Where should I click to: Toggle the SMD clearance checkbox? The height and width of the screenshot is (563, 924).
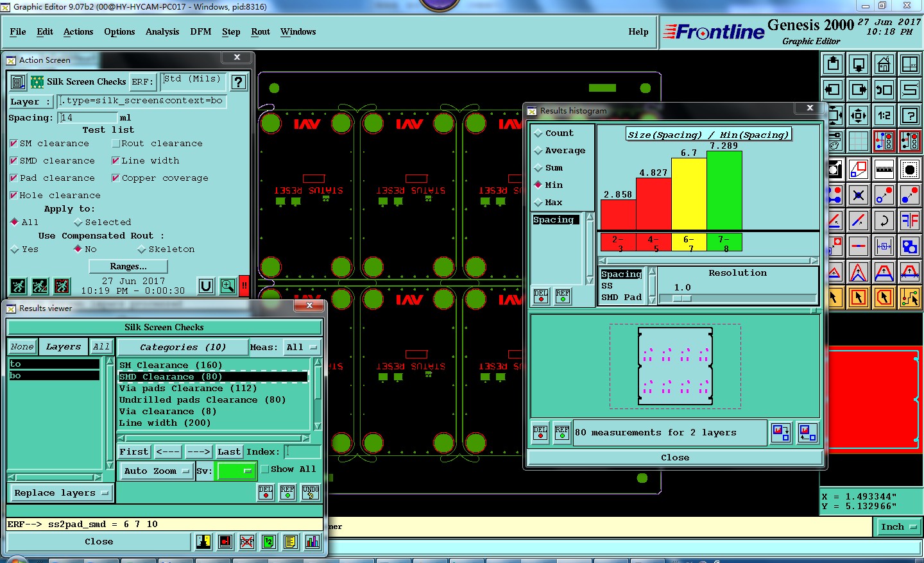pos(13,160)
